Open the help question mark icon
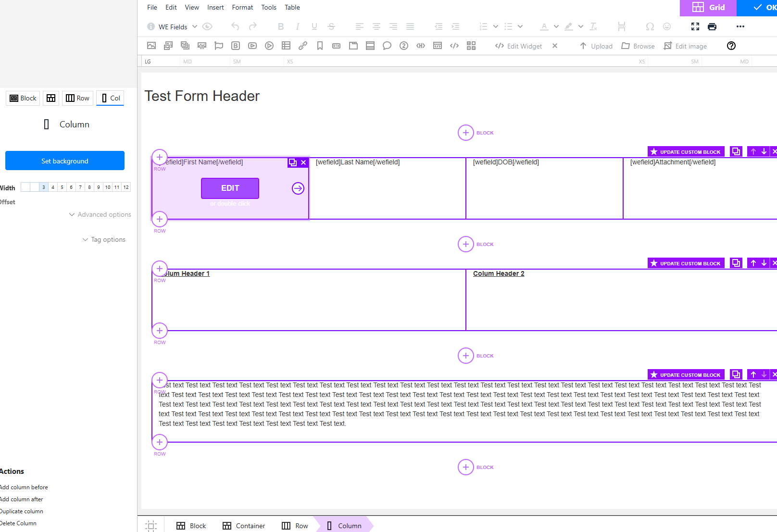 point(731,46)
